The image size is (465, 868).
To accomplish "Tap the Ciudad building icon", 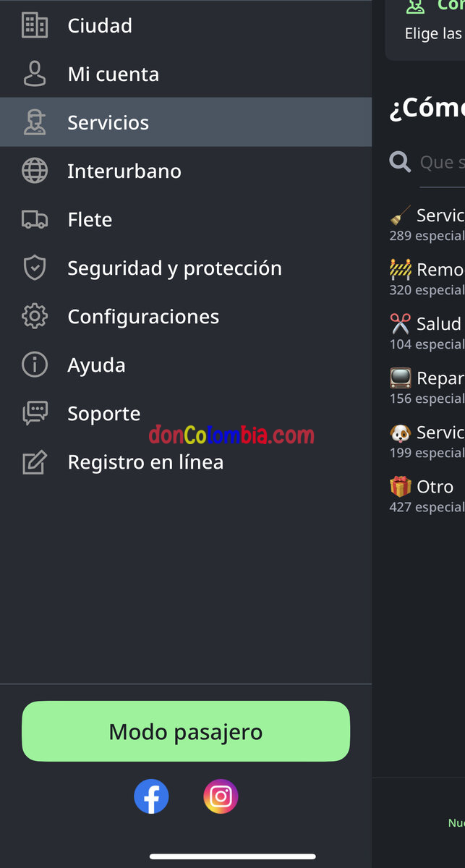I will 35,25.
